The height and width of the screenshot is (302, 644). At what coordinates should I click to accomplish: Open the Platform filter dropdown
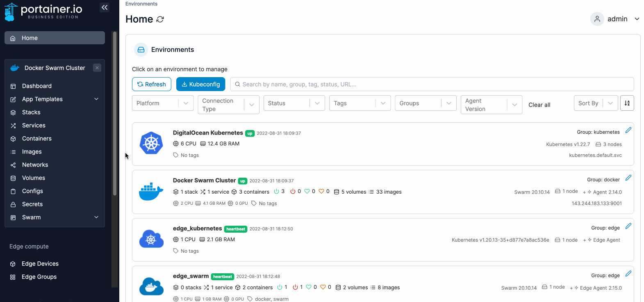pos(162,103)
